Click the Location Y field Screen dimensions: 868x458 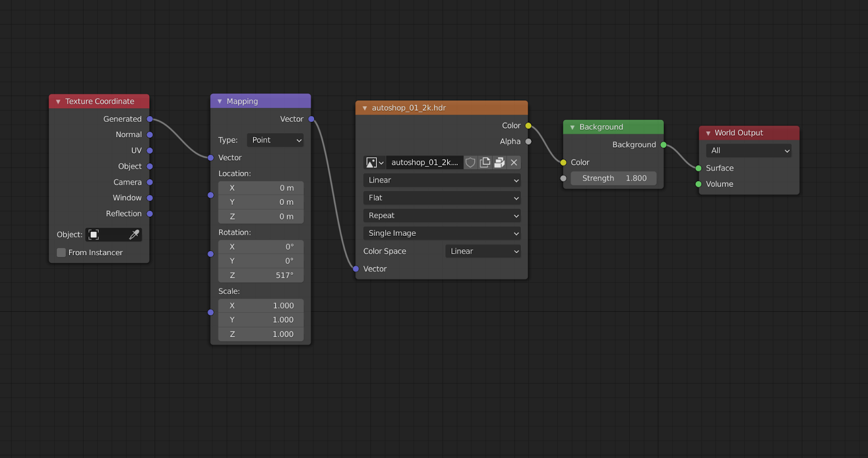click(261, 202)
